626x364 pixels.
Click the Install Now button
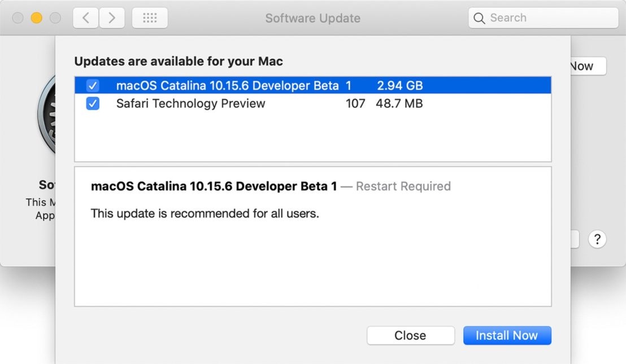(507, 335)
